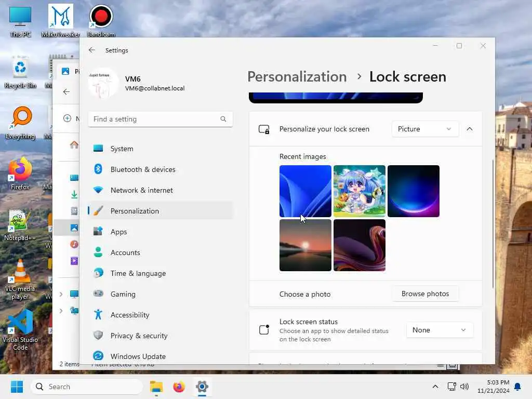Open Notepad++ desktop shortcut
Viewport: 532px width, 399px height.
click(x=20, y=224)
